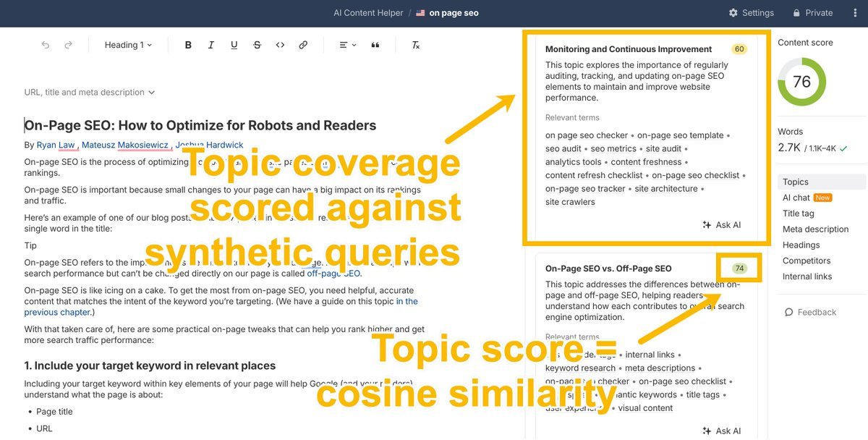Image resolution: width=868 pixels, height=440 pixels.
Task: Click the 'content refresh checklist' term
Action: (x=594, y=175)
